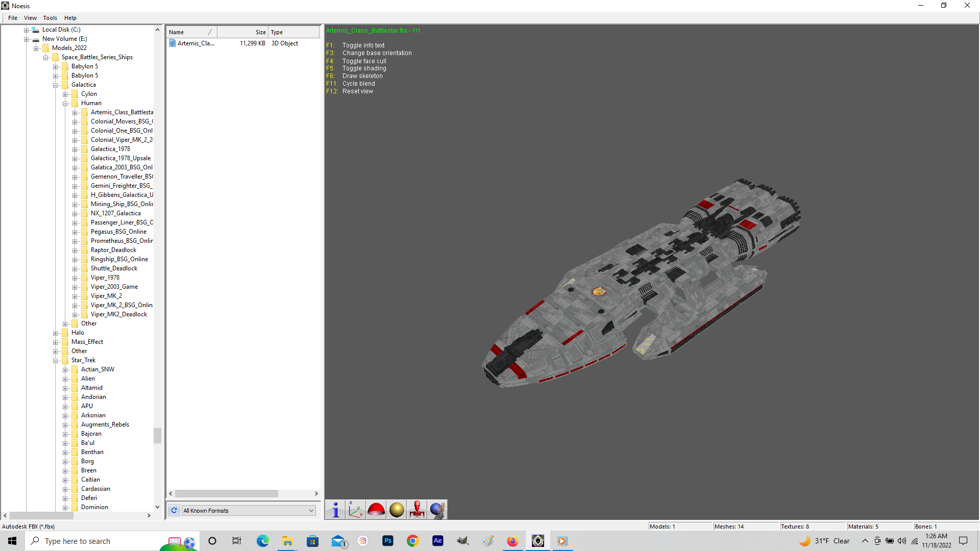The image size is (980, 551).
Task: Click the XYZ axes orientation icon
Action: tap(356, 510)
